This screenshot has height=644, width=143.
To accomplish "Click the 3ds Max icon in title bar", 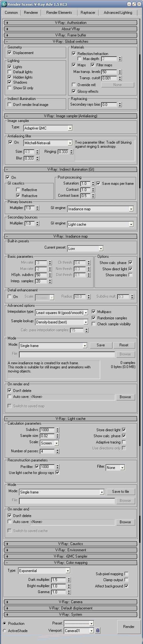I will pos(4,4).
